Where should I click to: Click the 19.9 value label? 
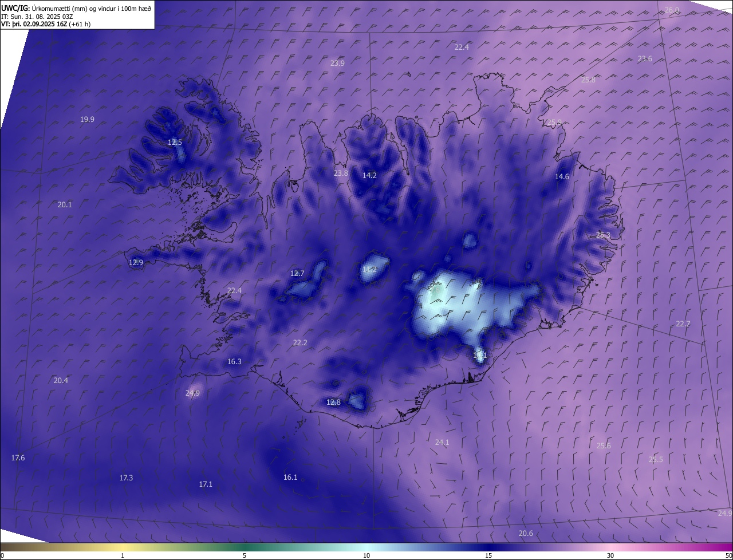[87, 119]
